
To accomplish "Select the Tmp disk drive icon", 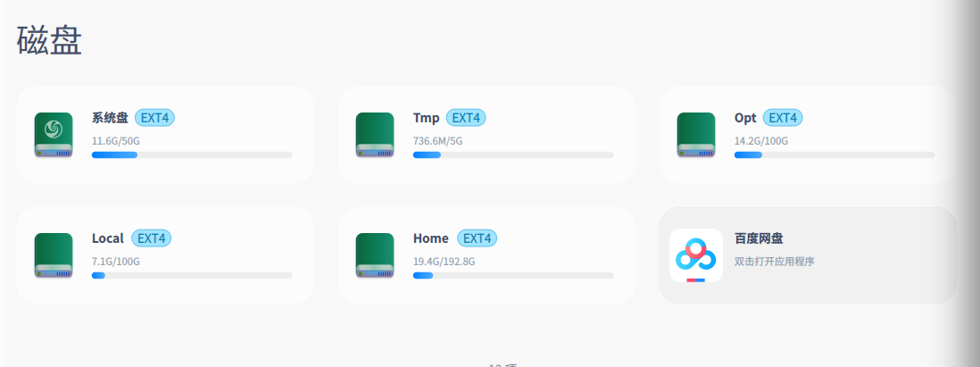I will 375,135.
